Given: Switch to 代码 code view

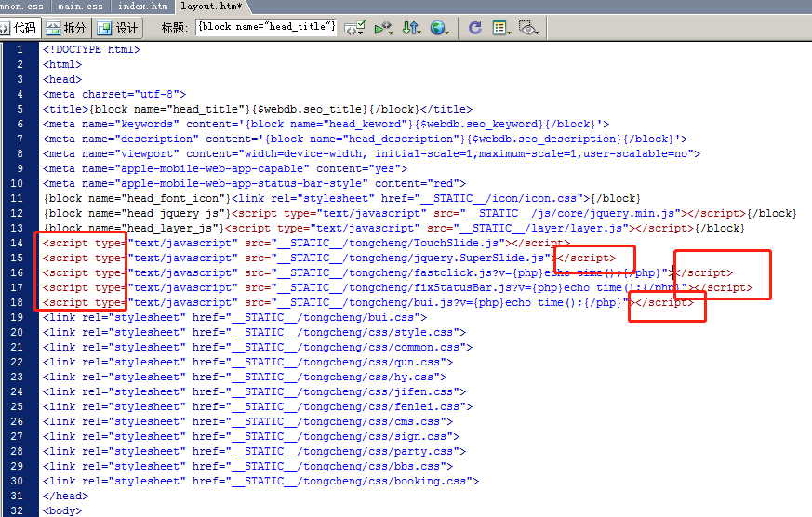Looking at the screenshot, I should [x=18, y=28].
